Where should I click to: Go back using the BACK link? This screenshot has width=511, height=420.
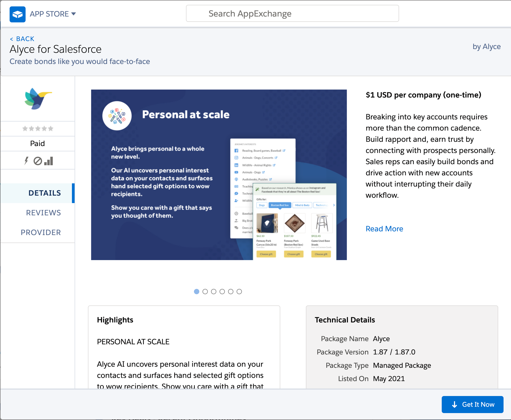[22, 39]
